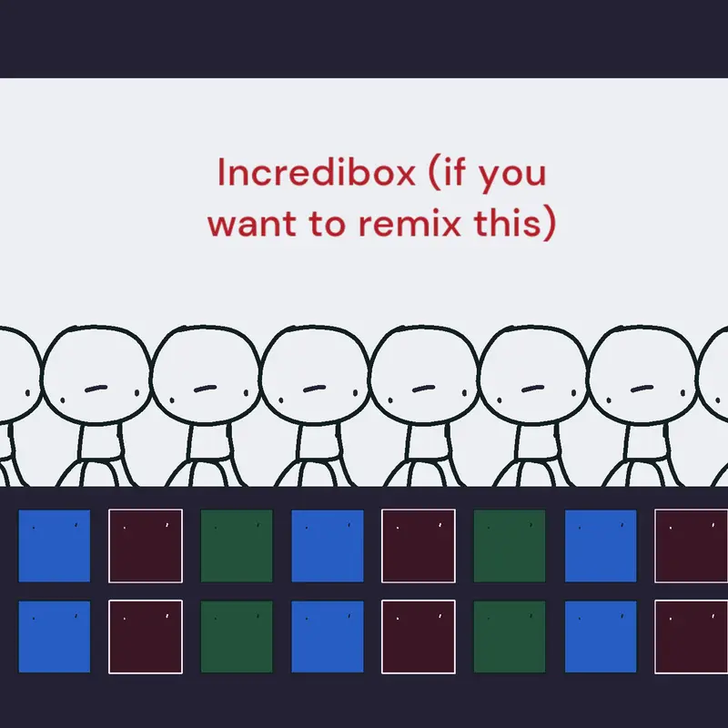Select the second green square in the bottom row
This screenshot has width=728, height=728.
tap(510, 636)
